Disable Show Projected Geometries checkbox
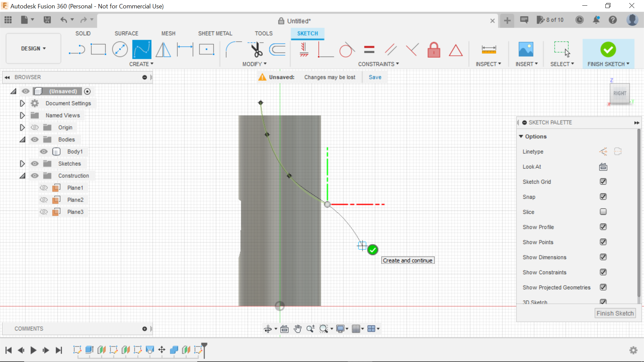This screenshot has height=362, width=644. (x=603, y=287)
